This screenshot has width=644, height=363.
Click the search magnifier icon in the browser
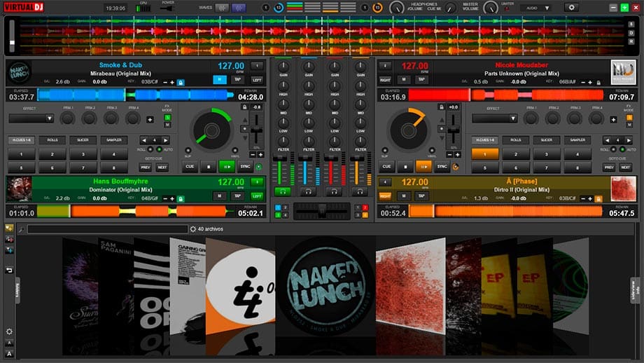21,229
